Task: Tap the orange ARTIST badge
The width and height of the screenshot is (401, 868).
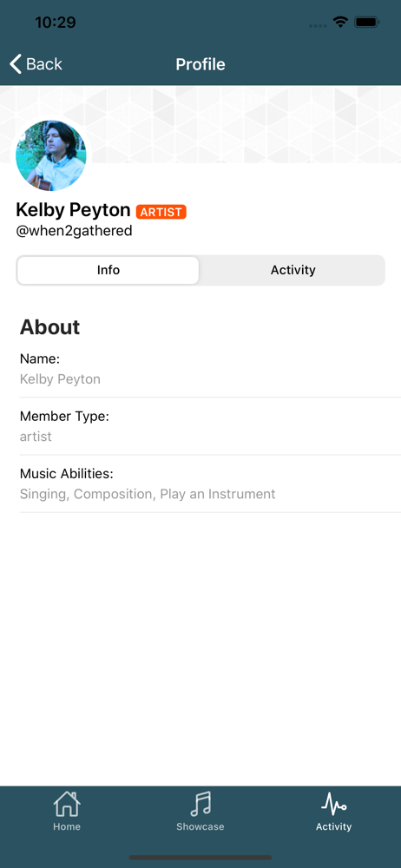Action: click(x=161, y=212)
